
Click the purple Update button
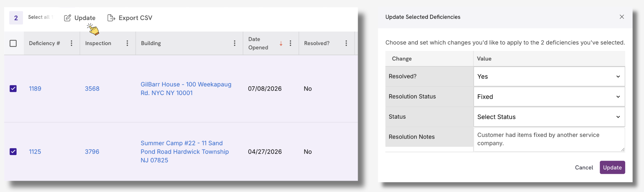(x=612, y=167)
